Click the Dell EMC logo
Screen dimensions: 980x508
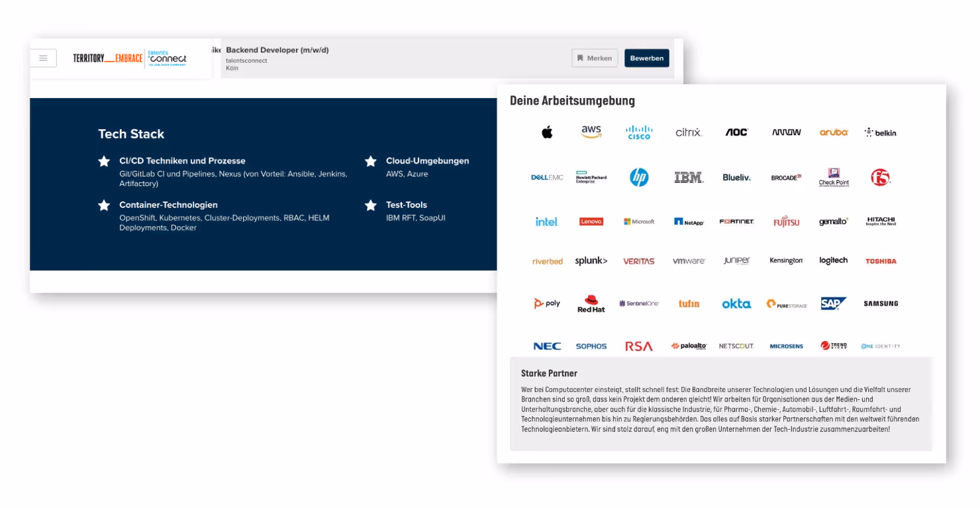point(547,178)
